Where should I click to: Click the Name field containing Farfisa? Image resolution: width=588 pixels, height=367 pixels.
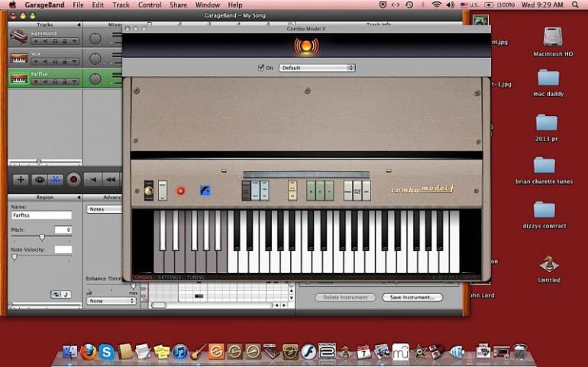pyautogui.click(x=41, y=215)
